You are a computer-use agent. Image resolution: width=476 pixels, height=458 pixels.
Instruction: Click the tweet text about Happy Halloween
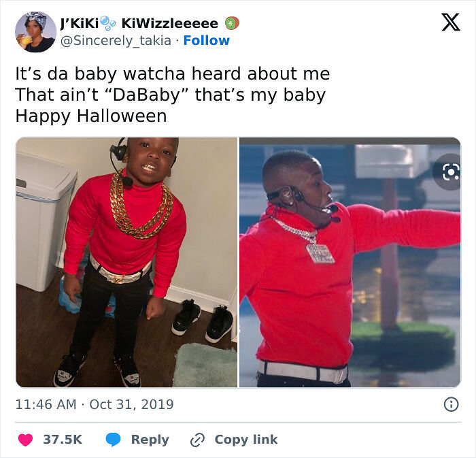pos(91,116)
